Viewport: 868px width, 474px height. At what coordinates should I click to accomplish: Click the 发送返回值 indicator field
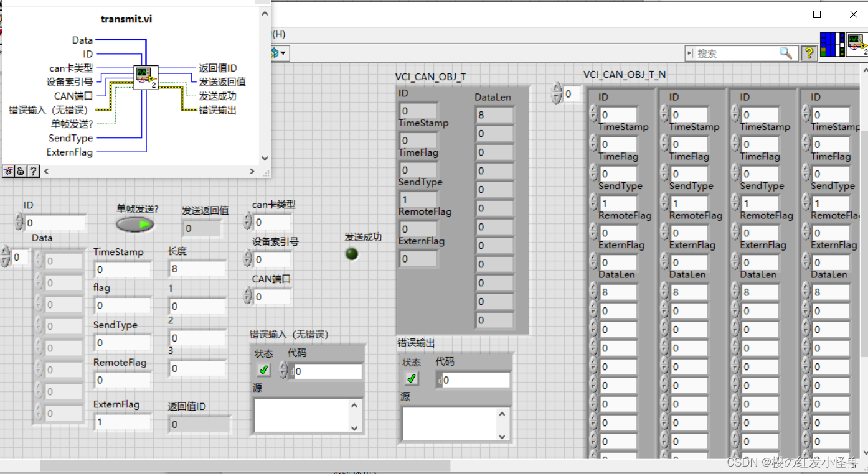[202, 228]
